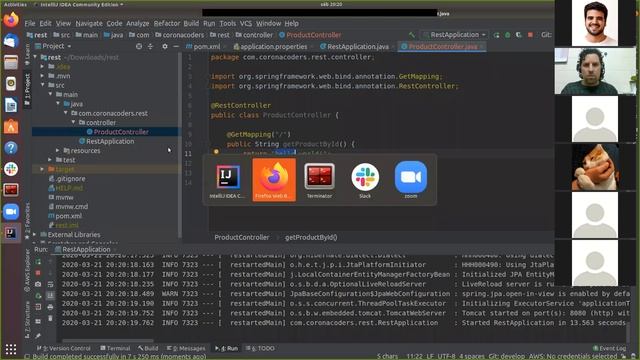Viewport: 640px width, 360px height.
Task: Open the TODO tool window
Action: click(x=260, y=348)
